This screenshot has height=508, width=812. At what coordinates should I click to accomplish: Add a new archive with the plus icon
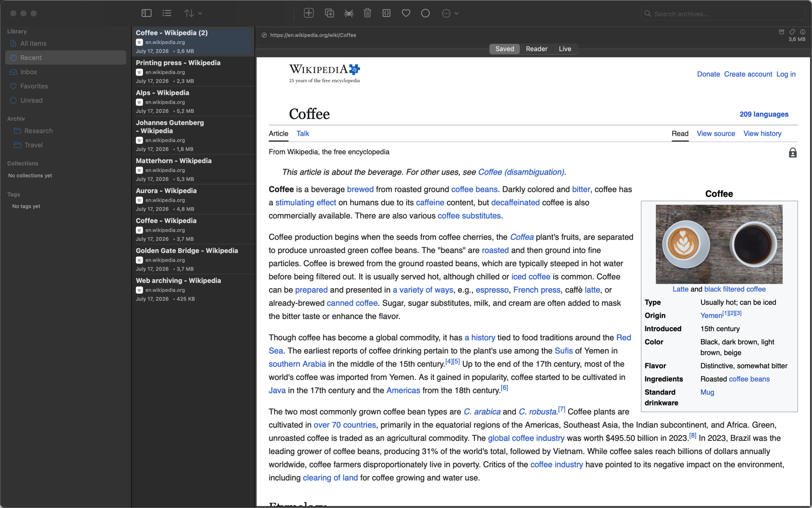click(x=309, y=13)
